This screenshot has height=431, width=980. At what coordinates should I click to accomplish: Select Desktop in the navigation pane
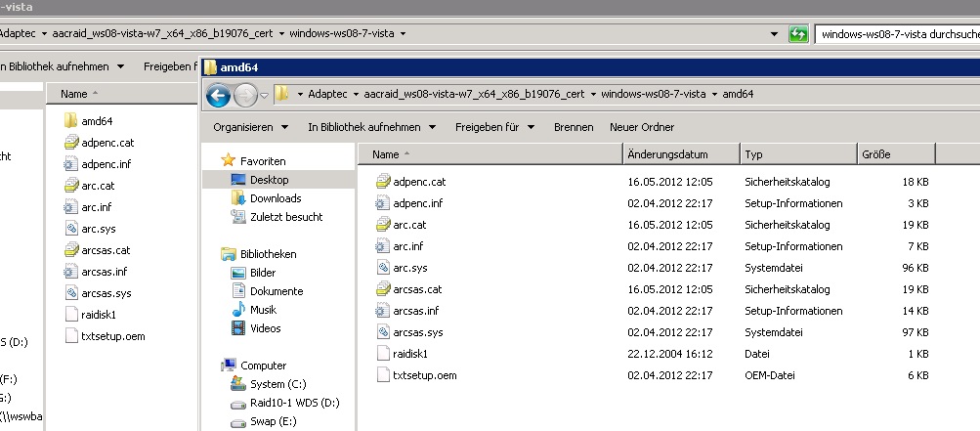(270, 180)
